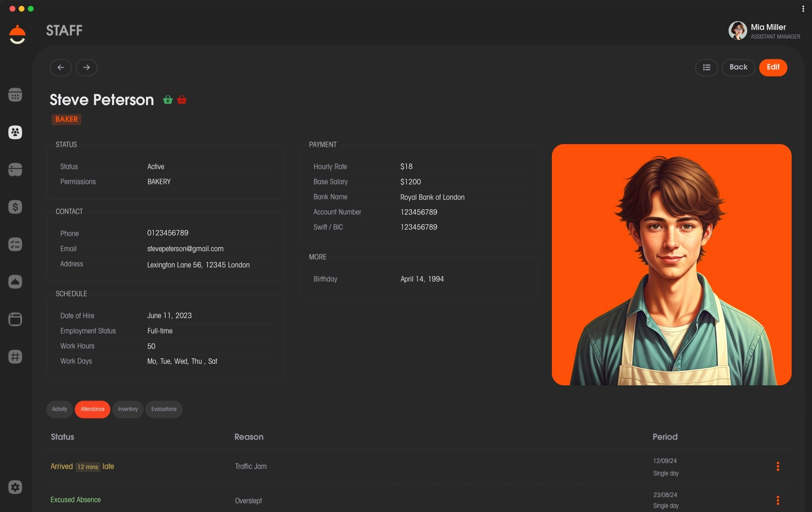Viewport: 812px width, 512px height.
Task: Select the Staff icon in the sidebar
Action: click(x=15, y=132)
